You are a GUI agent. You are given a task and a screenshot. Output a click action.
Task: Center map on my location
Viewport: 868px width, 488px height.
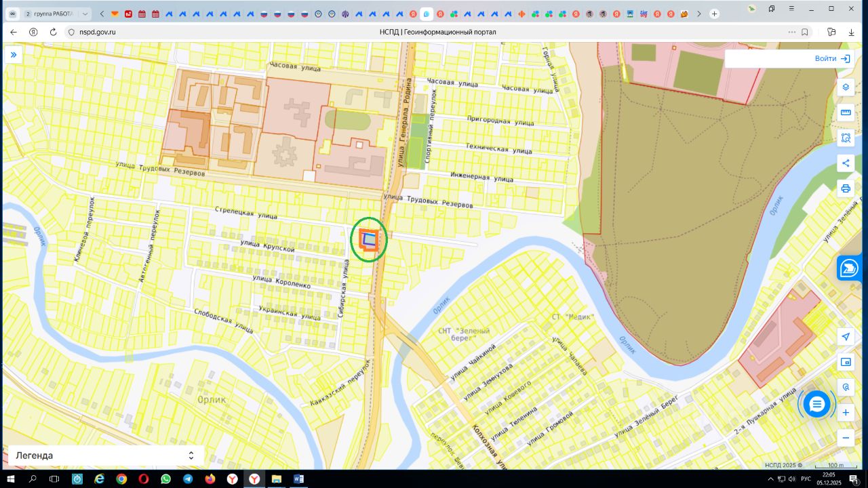[x=846, y=337]
